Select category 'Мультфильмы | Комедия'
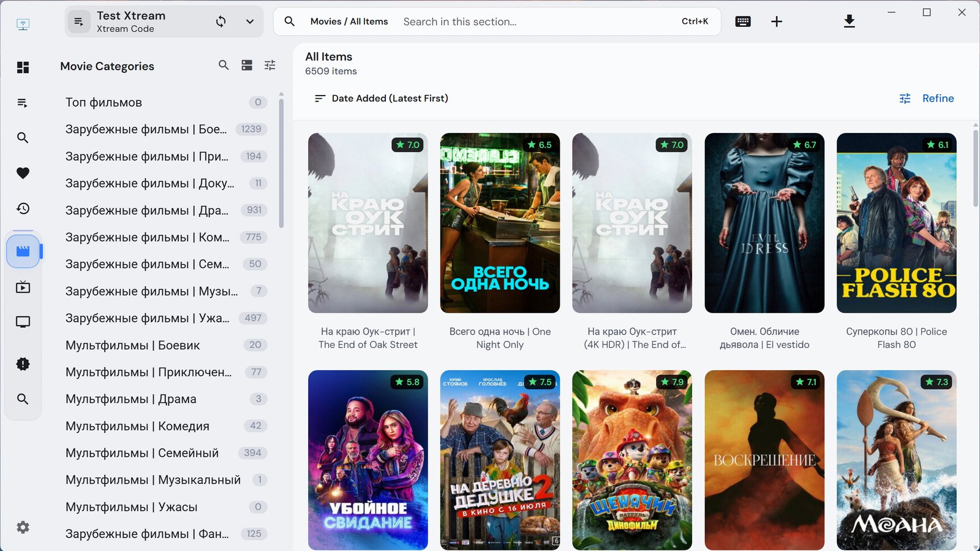The width and height of the screenshot is (980, 551). coord(165,426)
